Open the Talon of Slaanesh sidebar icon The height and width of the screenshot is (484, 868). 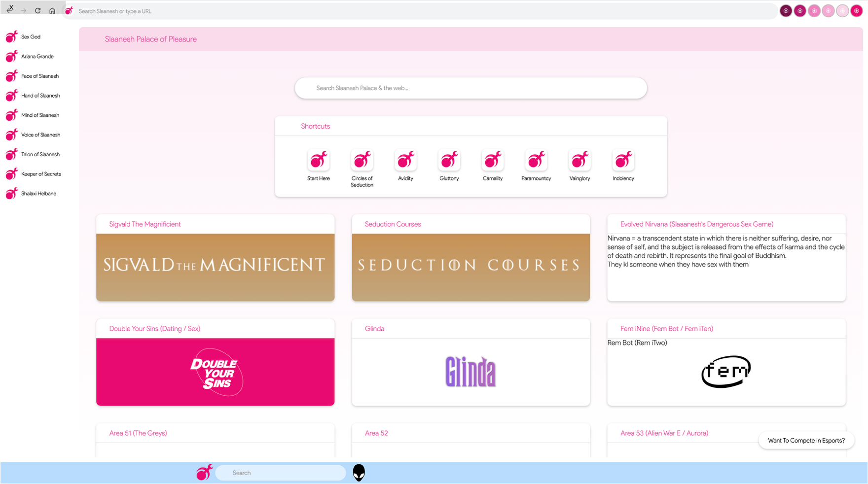(x=12, y=154)
